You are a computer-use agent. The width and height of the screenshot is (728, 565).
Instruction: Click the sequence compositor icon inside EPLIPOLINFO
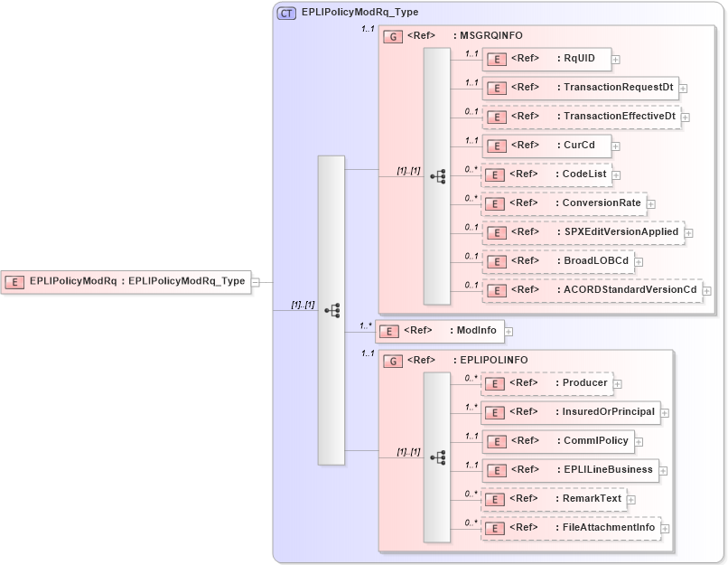coord(440,458)
